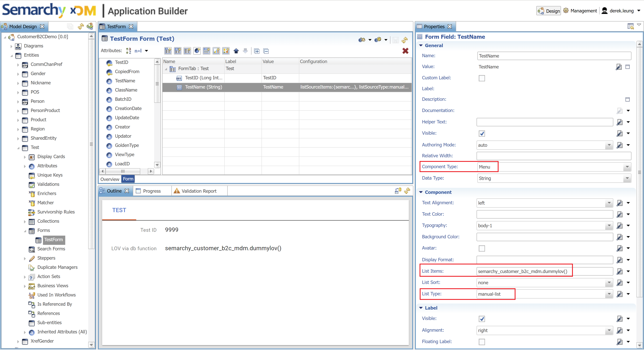
Task: Expand the Collections tree node
Action: coord(25,222)
